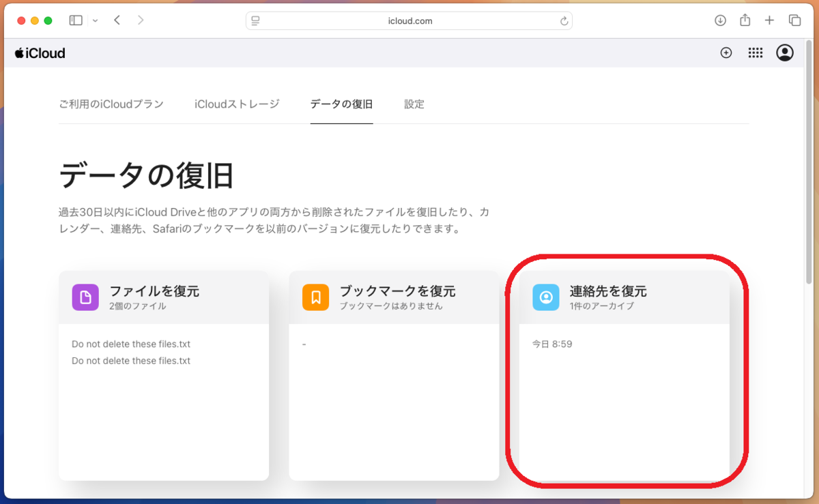Open the 設定 tab

click(414, 104)
